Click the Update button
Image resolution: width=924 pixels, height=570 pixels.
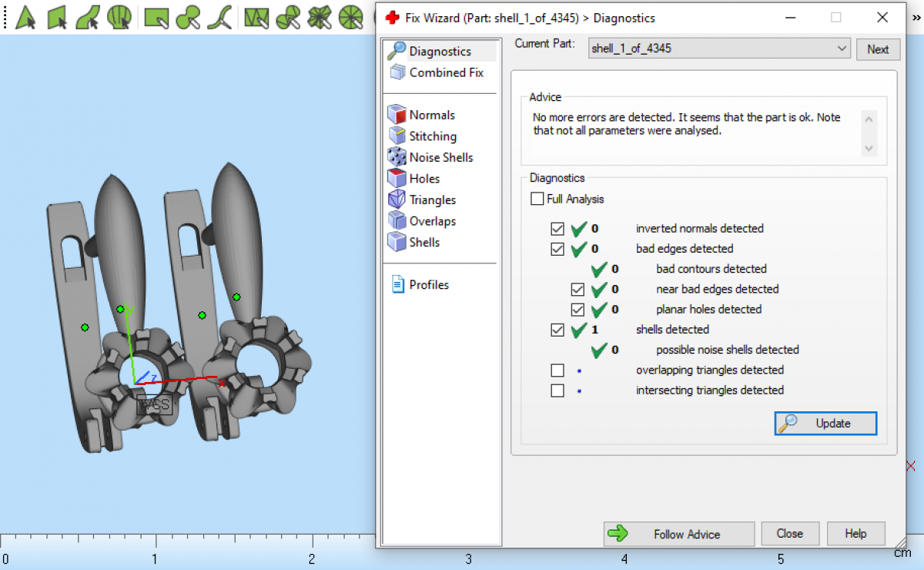point(825,424)
